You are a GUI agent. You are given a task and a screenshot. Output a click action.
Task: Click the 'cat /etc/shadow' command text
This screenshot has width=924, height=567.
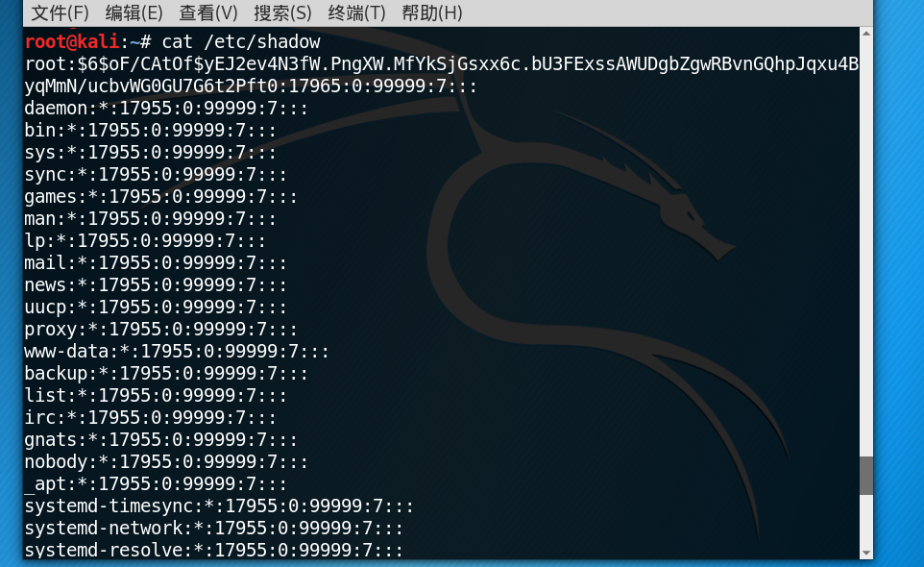pyautogui.click(x=241, y=42)
